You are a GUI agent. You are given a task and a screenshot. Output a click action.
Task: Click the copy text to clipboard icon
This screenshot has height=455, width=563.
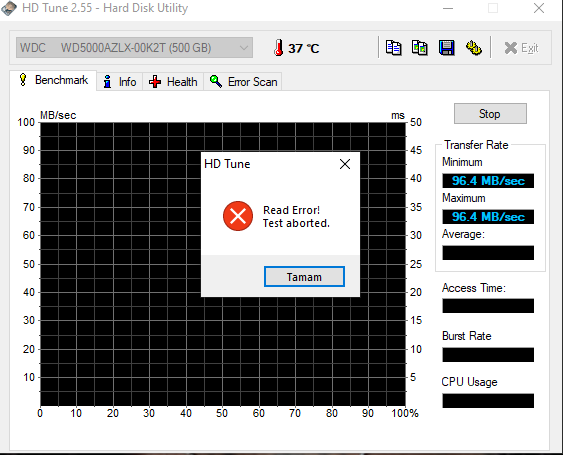coord(394,48)
